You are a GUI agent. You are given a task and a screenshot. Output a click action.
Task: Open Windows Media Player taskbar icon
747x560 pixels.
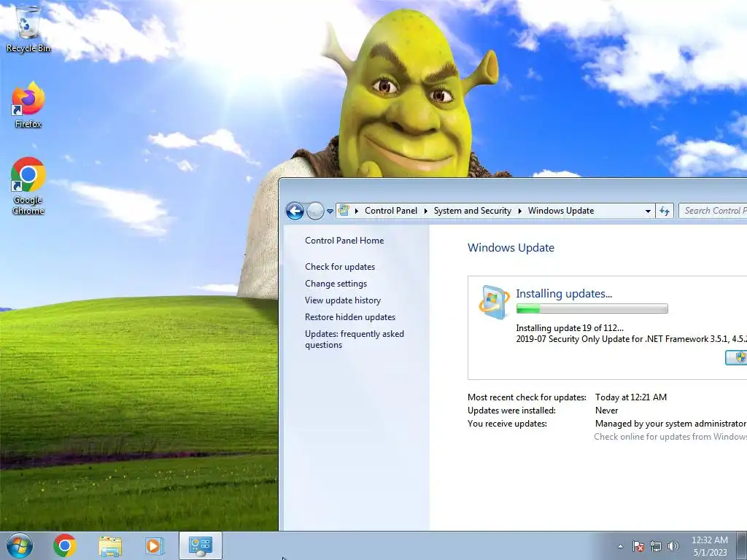point(155,545)
